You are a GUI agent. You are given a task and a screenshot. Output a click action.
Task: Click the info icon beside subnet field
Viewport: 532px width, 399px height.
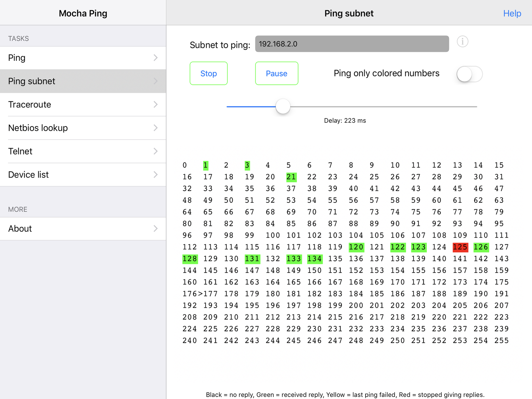tap(462, 42)
